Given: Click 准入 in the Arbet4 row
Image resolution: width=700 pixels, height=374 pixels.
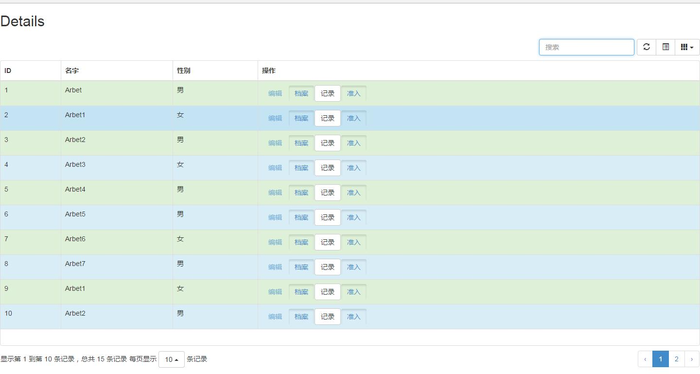Looking at the screenshot, I should [x=354, y=192].
